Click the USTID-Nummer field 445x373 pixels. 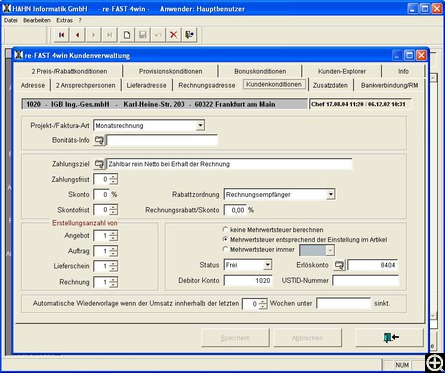pos(365,281)
